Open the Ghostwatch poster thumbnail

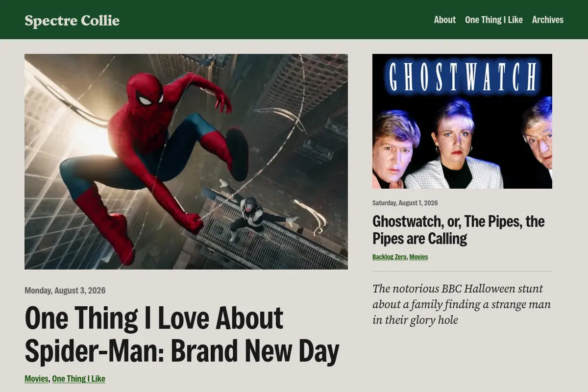pos(462,121)
